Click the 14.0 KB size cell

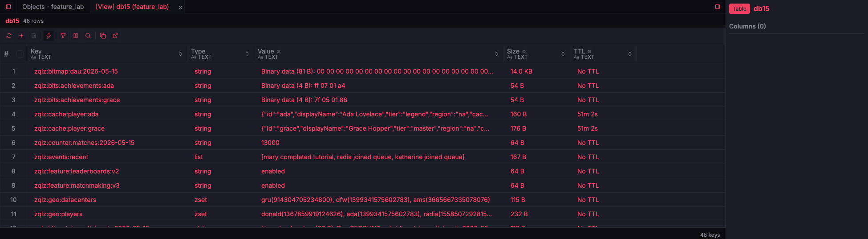point(521,71)
